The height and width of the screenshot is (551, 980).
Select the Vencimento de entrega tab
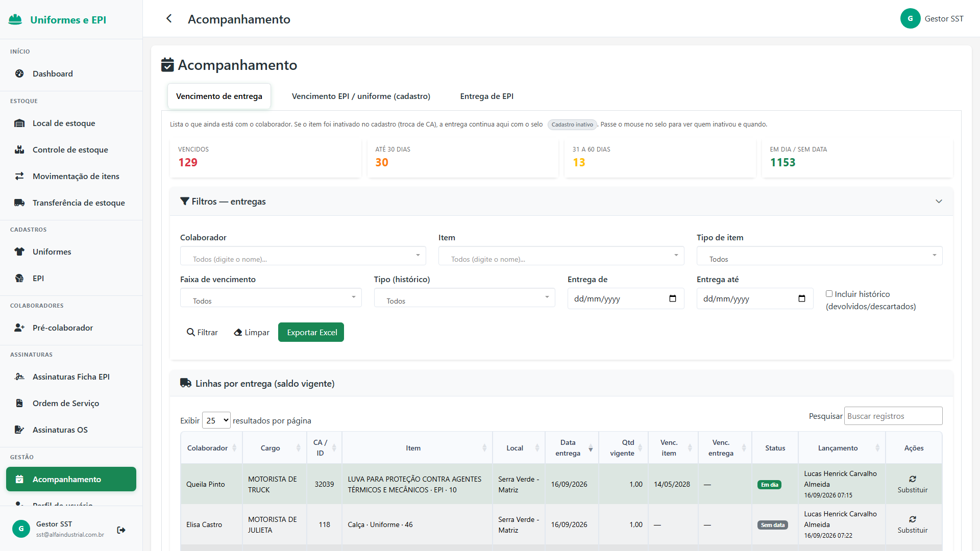(x=219, y=96)
